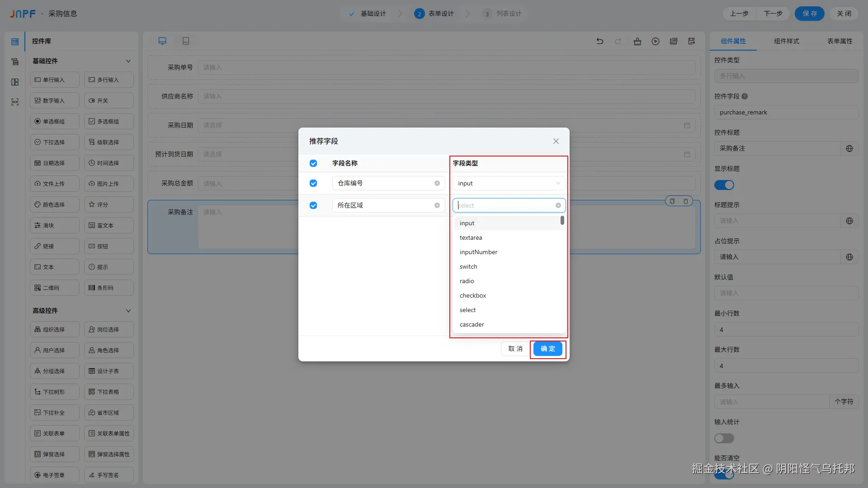Open the 组件样式 tab

point(787,41)
